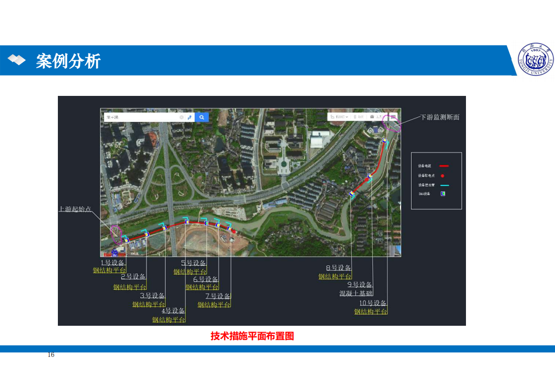Click the 下游监测断面 annotation text
Screen dimensions: 555x392
click(x=439, y=117)
